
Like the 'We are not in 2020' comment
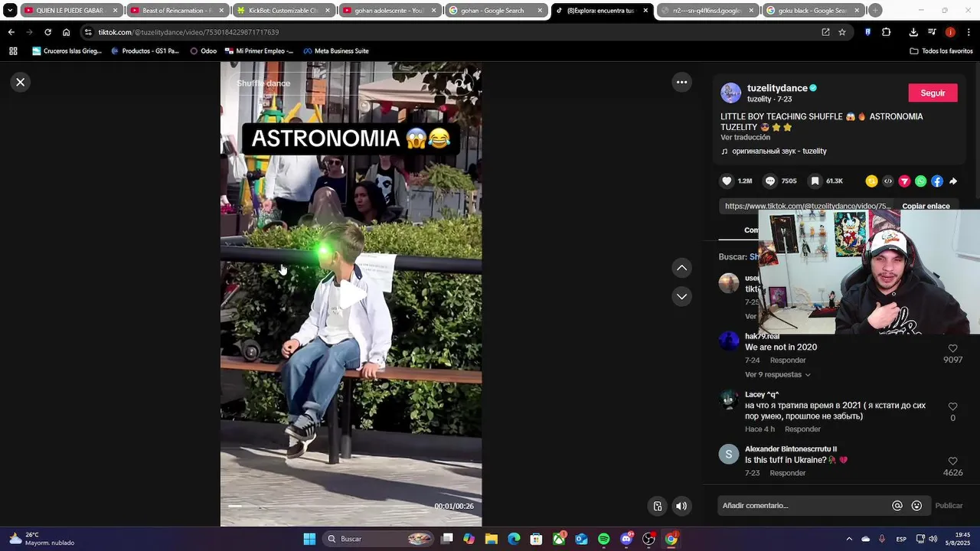(952, 348)
